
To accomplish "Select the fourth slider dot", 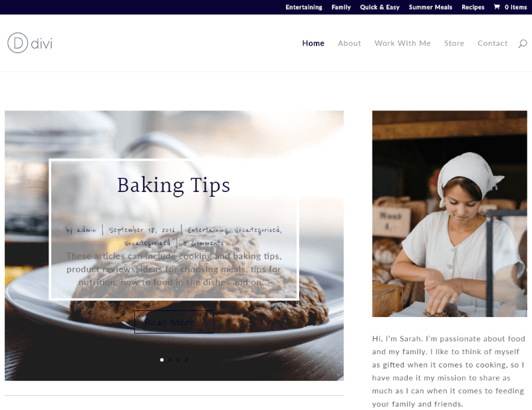I will point(187,359).
